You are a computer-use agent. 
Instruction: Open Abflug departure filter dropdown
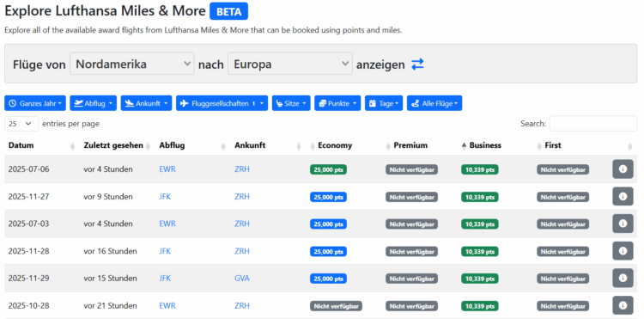click(94, 103)
